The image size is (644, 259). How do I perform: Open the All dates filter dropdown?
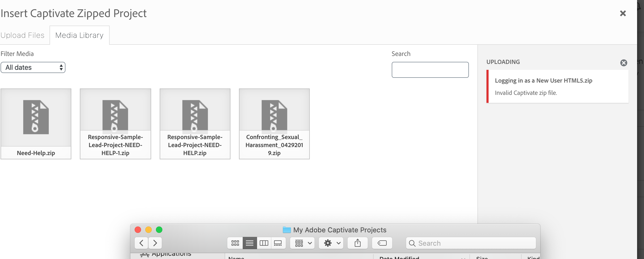[33, 67]
